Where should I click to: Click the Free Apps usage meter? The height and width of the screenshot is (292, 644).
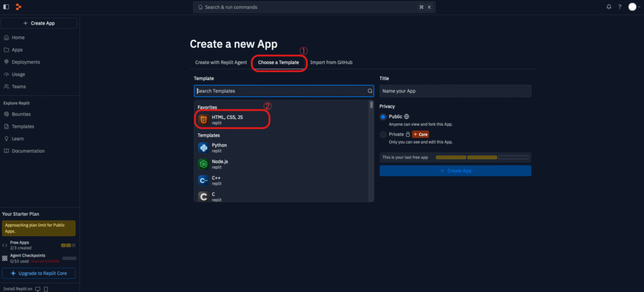tap(68, 245)
